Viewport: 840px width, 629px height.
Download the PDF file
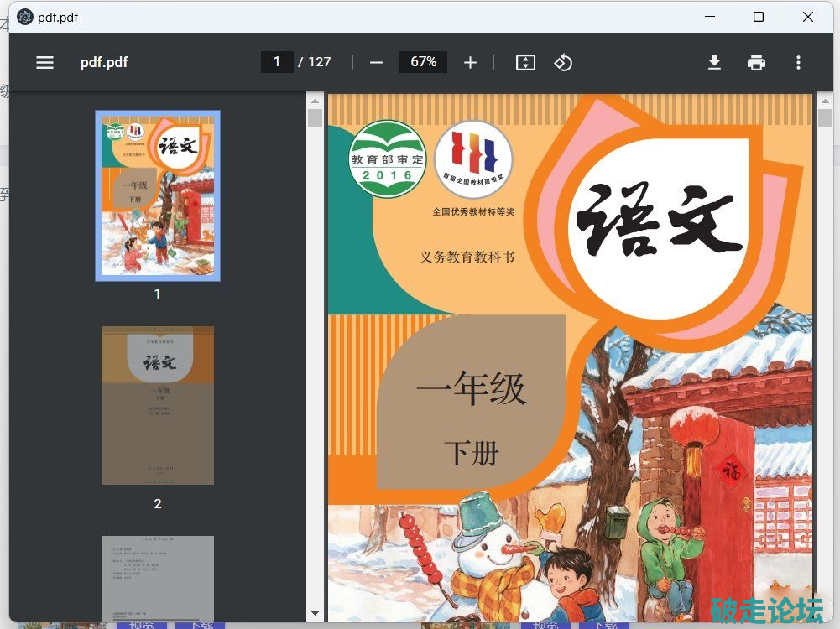click(714, 62)
